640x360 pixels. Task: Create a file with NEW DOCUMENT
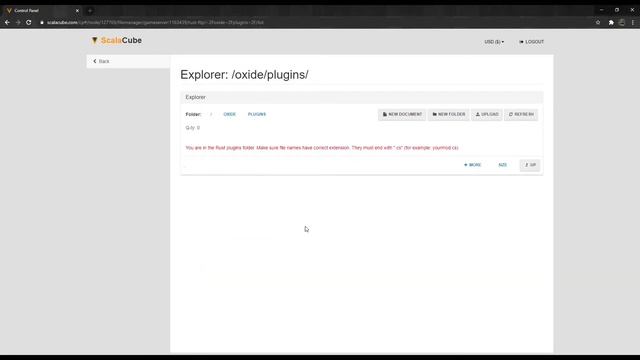tap(402, 114)
